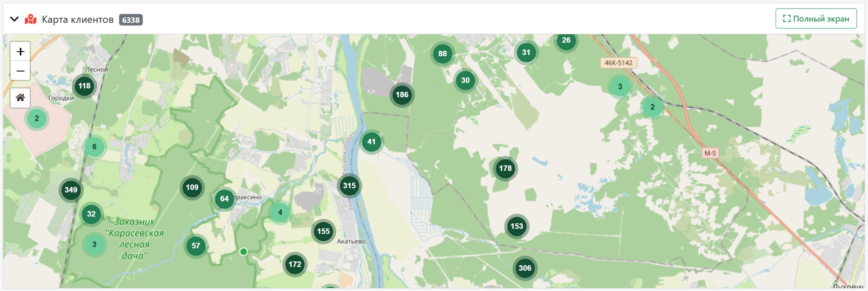Screen dimensions: 868x291
Task: Select the cluster marker labeled 306
Action: pyautogui.click(x=525, y=268)
